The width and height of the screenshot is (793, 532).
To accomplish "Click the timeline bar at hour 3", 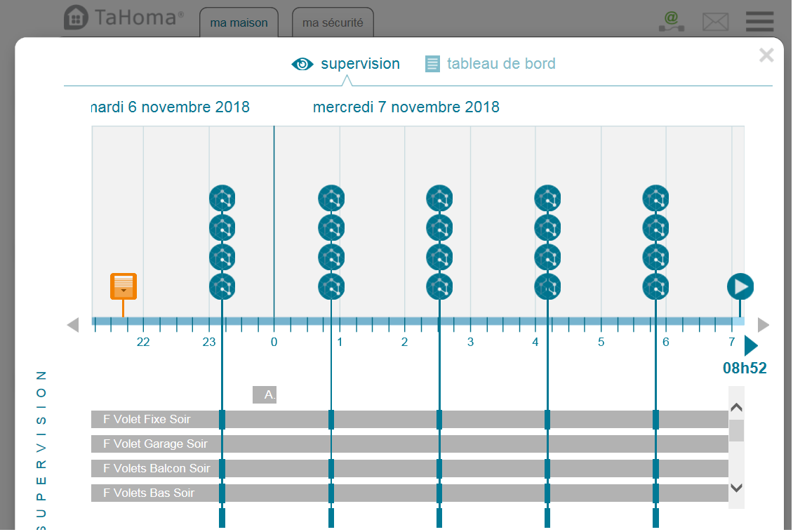I will [470, 321].
